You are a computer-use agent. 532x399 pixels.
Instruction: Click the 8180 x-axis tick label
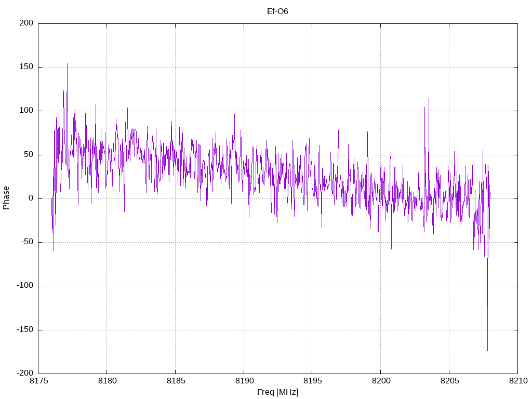107,381
